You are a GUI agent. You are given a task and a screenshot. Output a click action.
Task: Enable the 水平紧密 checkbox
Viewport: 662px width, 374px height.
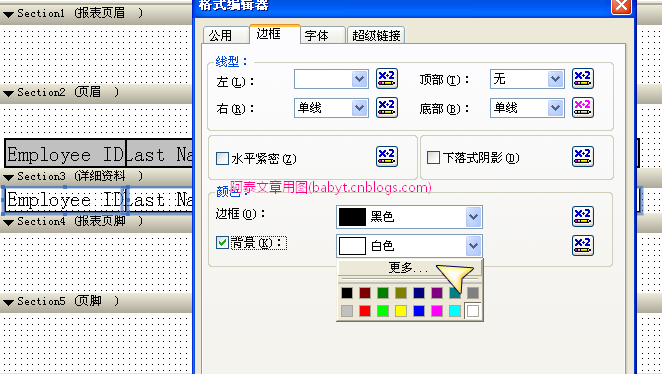(x=222, y=159)
